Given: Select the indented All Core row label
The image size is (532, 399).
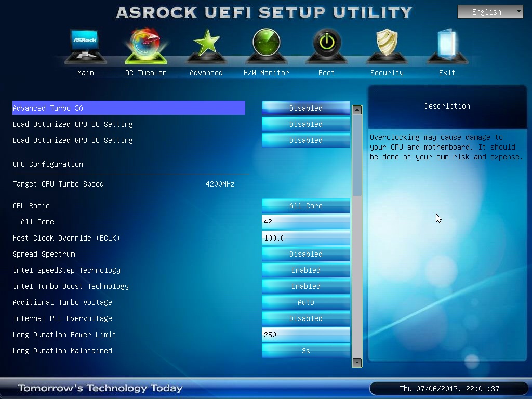Looking at the screenshot, I should (37, 222).
